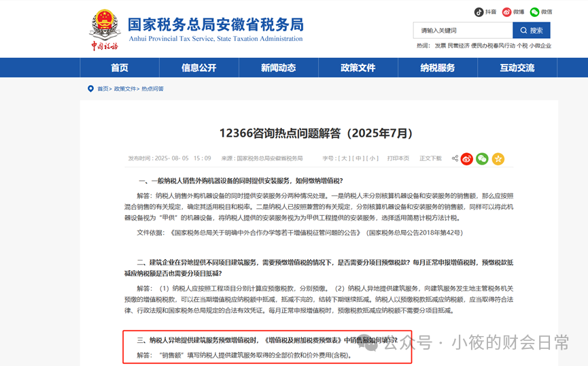Click article title 12366咨询热点问题解答
588x366 pixels.
(316, 133)
